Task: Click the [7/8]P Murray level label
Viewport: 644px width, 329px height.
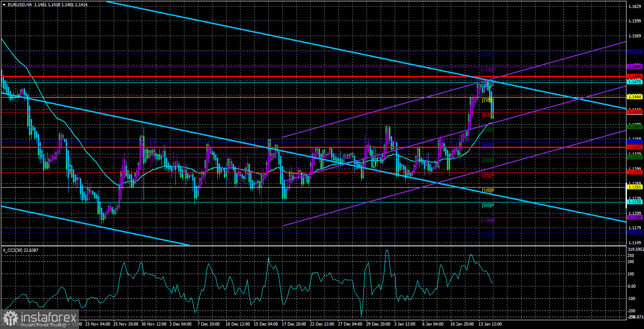Action: [488, 100]
